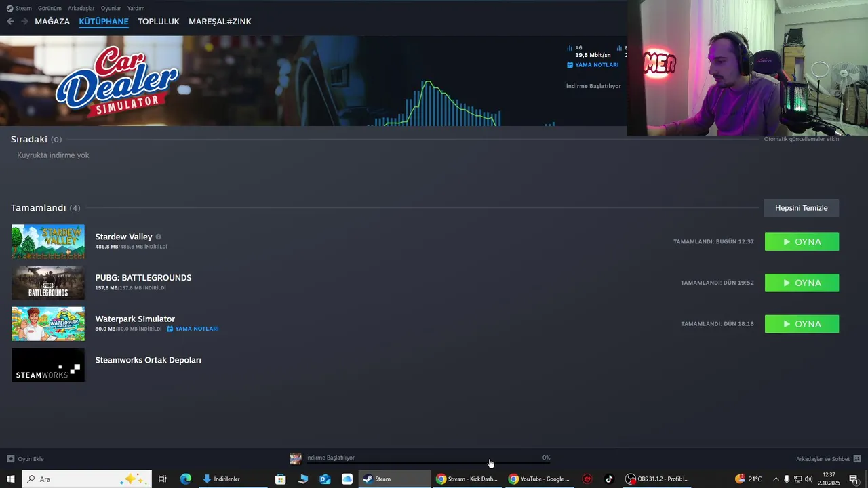
Task: Click the Otomatik güncellemeler etkin text
Action: 802,139
